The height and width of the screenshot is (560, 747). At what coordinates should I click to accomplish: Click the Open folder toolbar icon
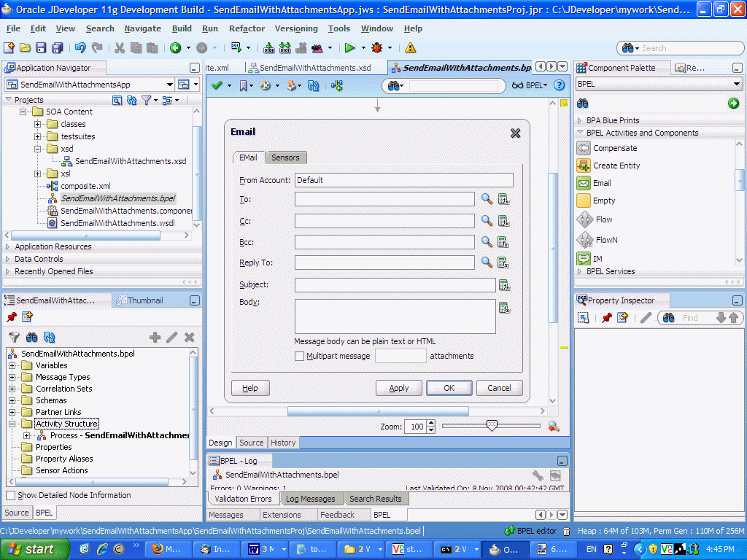pos(26,47)
